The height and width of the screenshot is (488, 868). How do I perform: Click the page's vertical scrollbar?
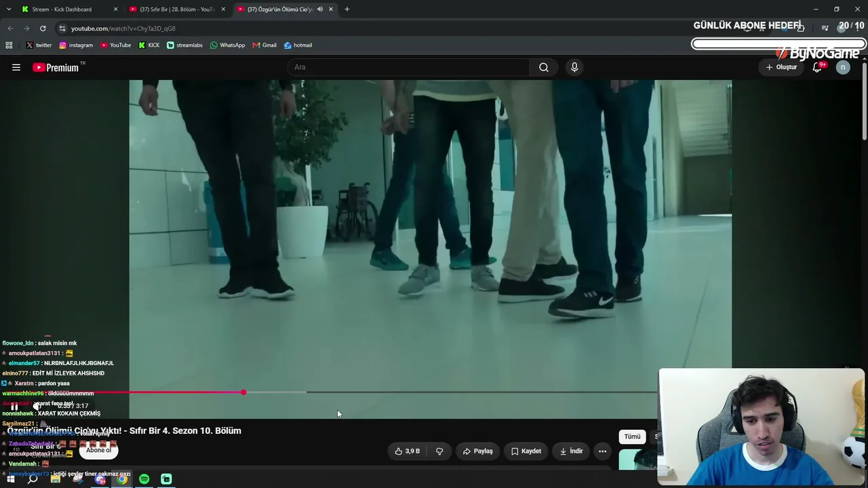point(865,102)
